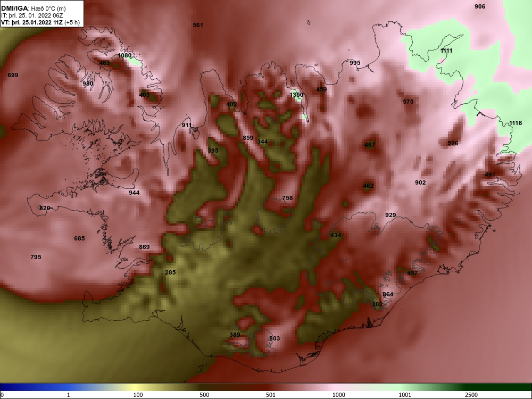Image resolution: width=532 pixels, height=399 pixels.
Task: Click the 902 map label
Action: tap(420, 183)
